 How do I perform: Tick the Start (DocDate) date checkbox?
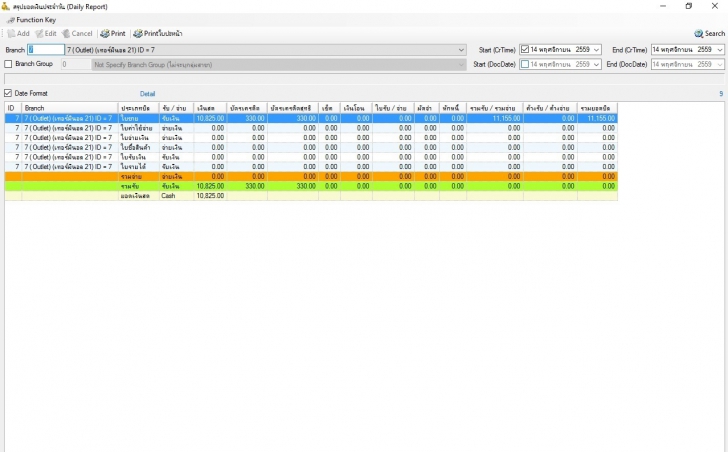pyautogui.click(x=525, y=64)
